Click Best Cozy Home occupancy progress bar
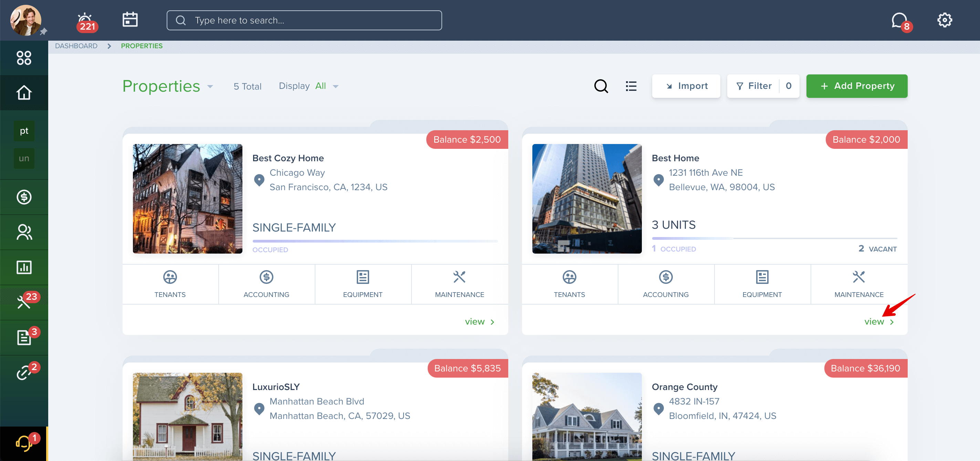The height and width of the screenshot is (461, 980). click(375, 241)
